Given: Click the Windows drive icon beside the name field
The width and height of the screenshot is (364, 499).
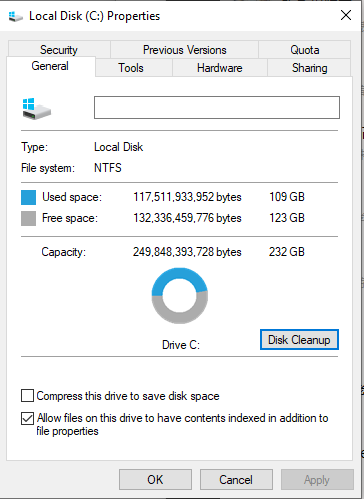Looking at the screenshot, I should tap(36, 108).
